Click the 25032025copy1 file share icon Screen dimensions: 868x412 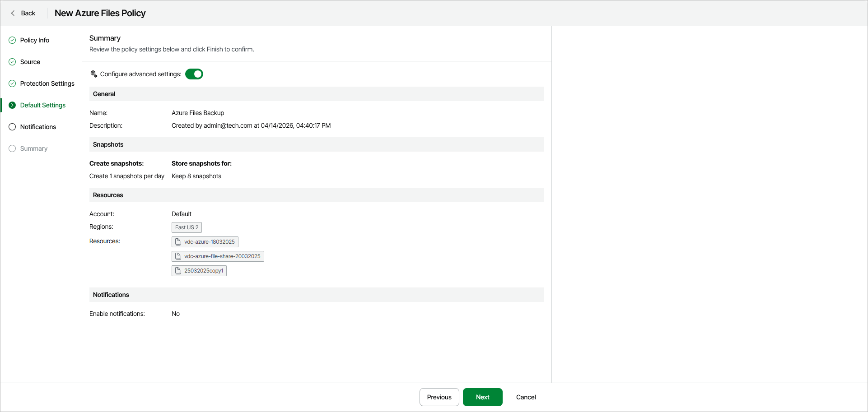click(x=178, y=271)
